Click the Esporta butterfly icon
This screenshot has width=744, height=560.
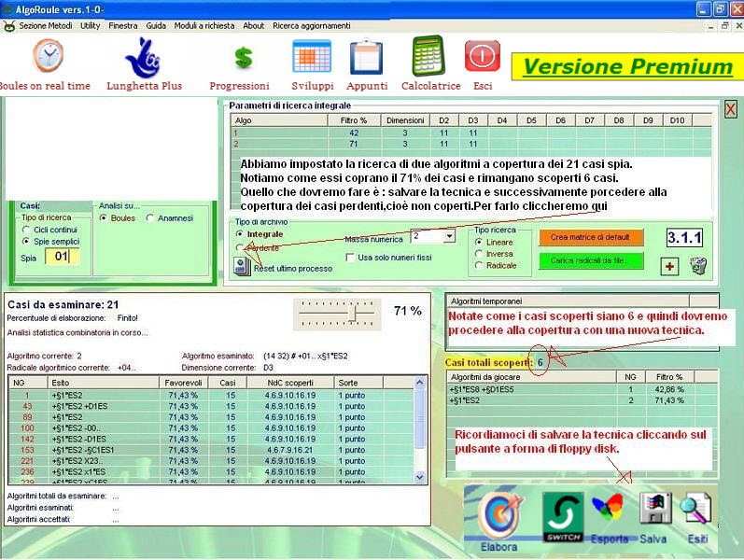[x=608, y=508]
